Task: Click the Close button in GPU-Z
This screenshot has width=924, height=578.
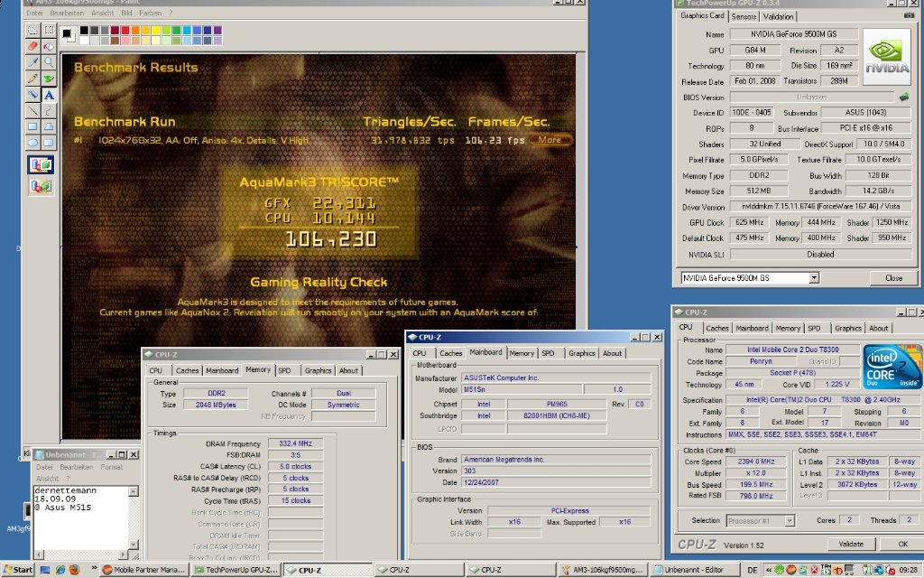Action: coord(893,278)
